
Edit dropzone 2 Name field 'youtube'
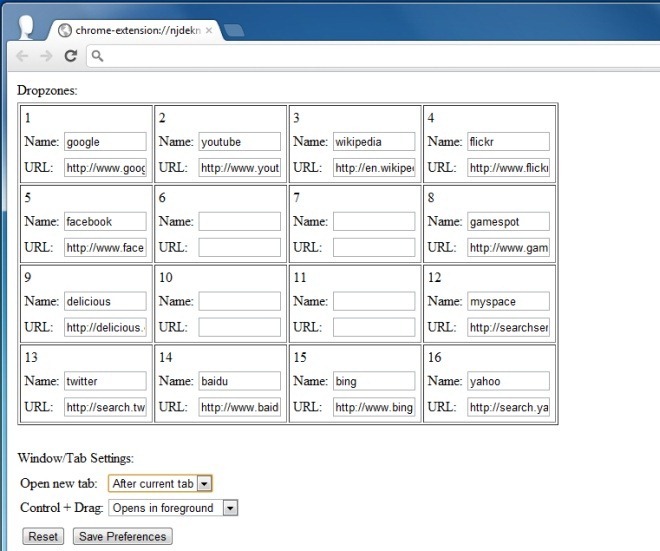coord(240,142)
